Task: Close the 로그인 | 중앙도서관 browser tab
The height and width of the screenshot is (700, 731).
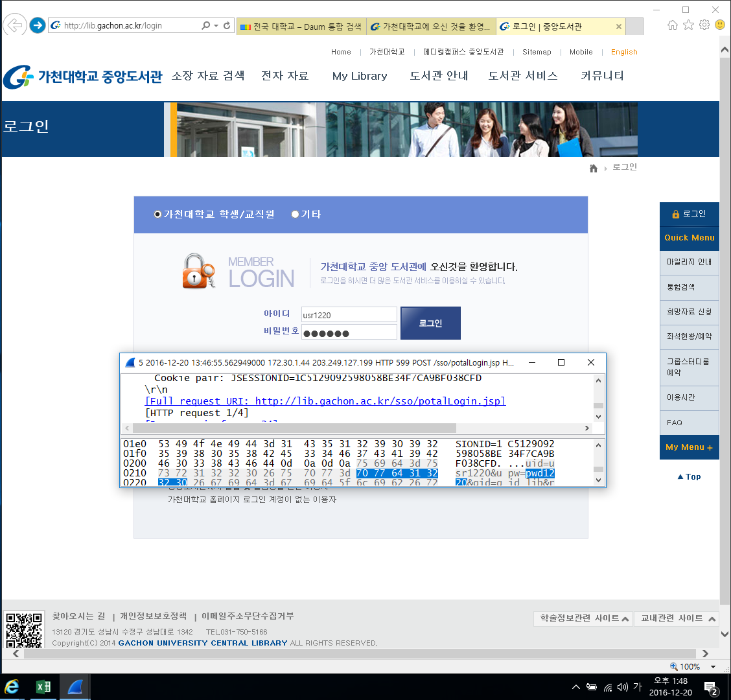Action: [619, 27]
